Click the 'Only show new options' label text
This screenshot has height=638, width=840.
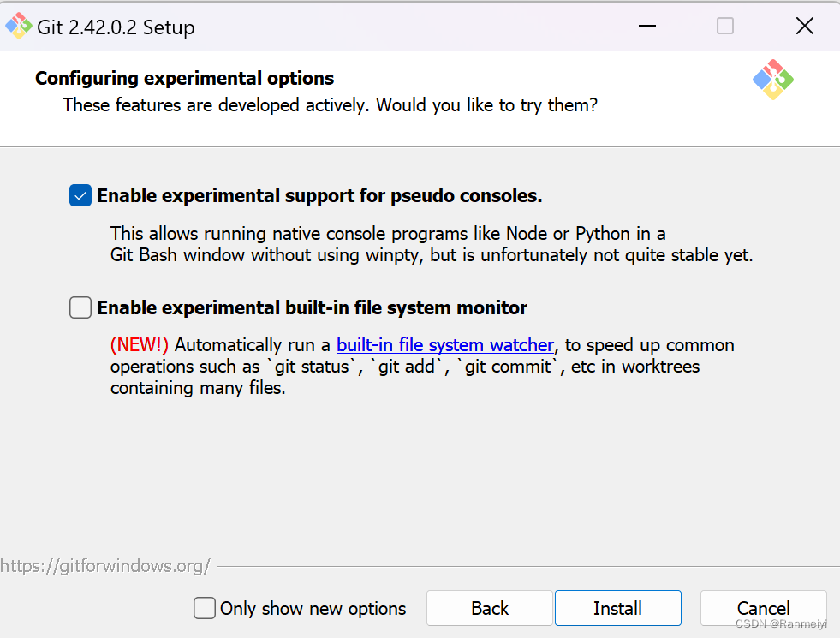[313, 608]
